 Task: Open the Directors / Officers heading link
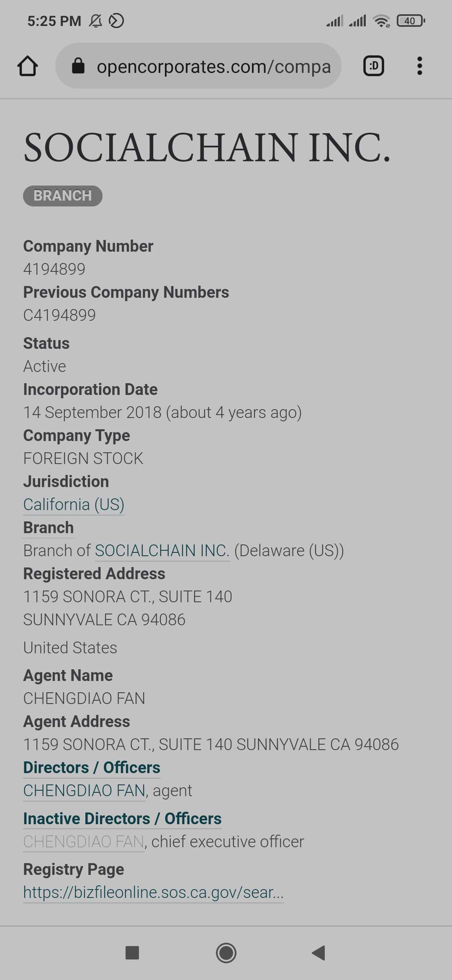[92, 768]
